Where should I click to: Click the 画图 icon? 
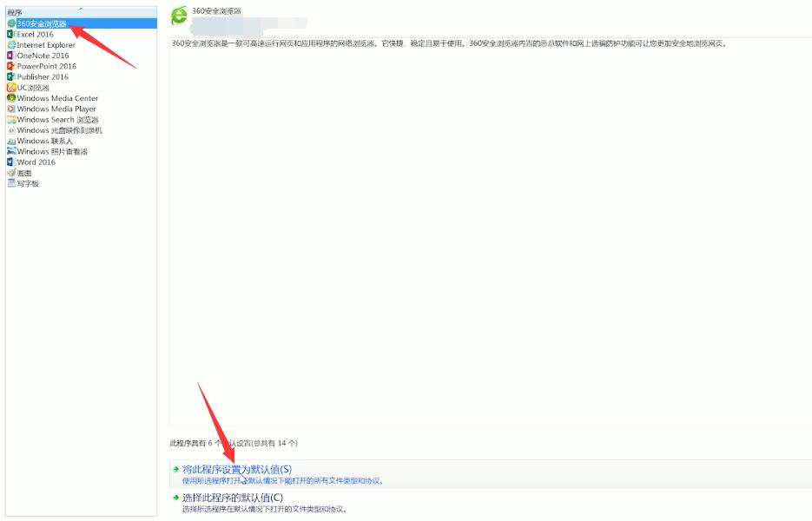click(11, 173)
